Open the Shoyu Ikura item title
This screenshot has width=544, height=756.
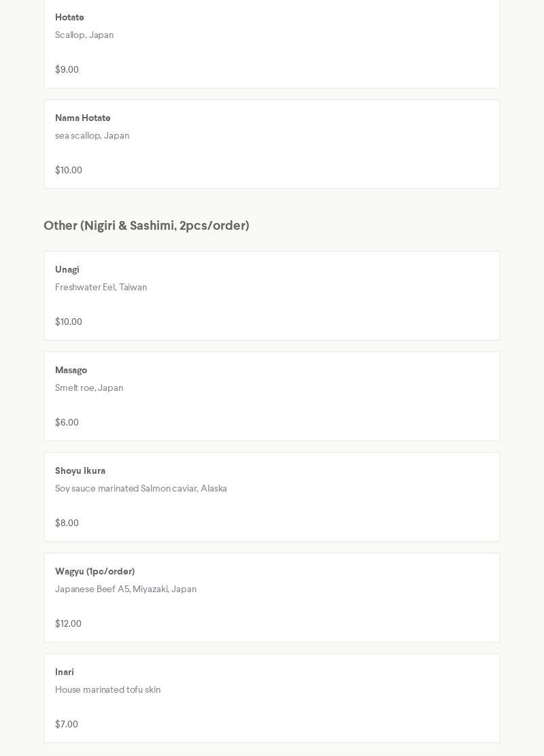tap(80, 471)
